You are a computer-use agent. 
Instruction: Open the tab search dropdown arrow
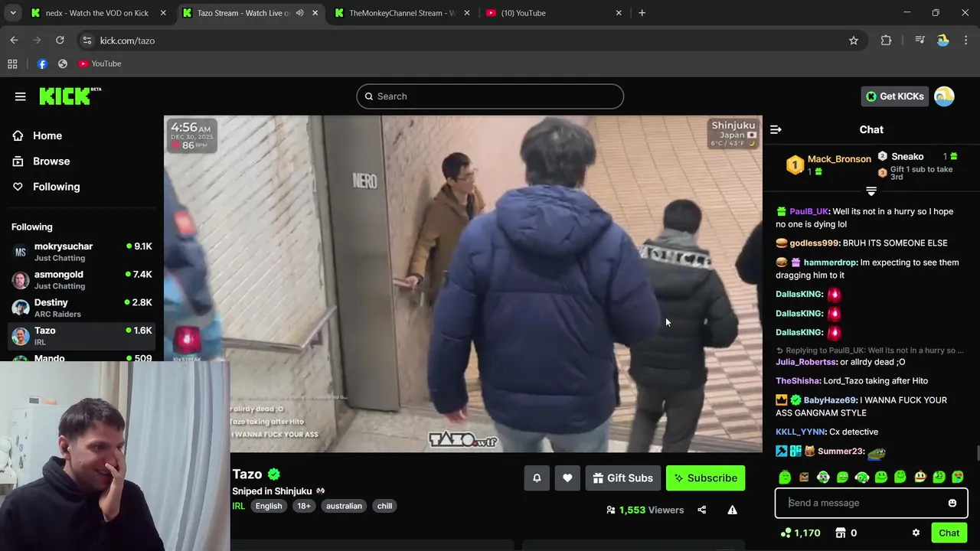[x=12, y=13]
